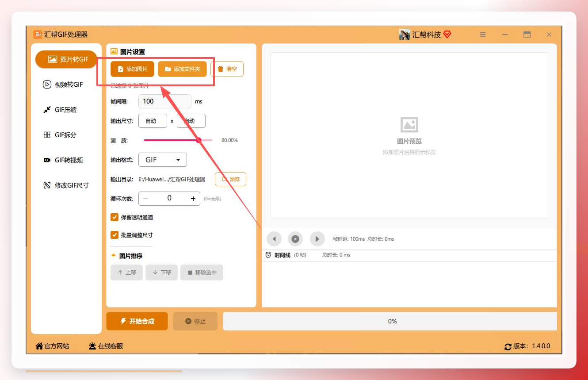This screenshot has width=588, height=380.
Task: Click the 汇帮GIF处理器 app logo
Action: 38,35
